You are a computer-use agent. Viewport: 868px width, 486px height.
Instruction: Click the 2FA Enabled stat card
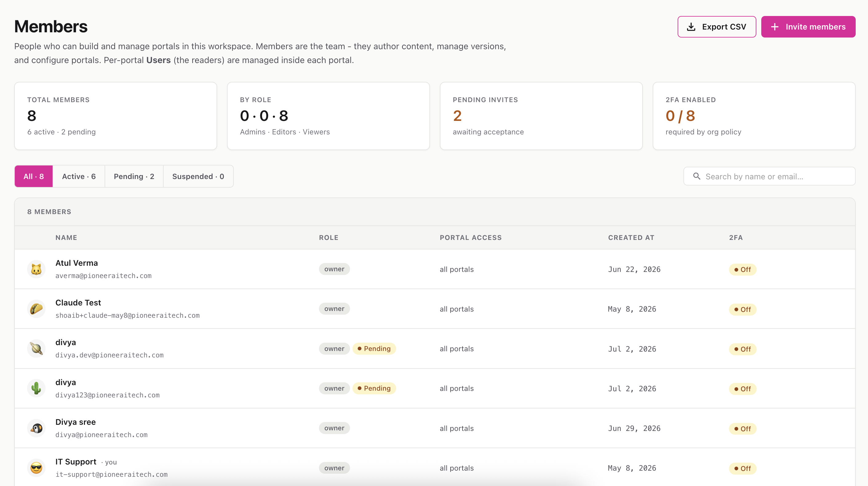click(754, 116)
